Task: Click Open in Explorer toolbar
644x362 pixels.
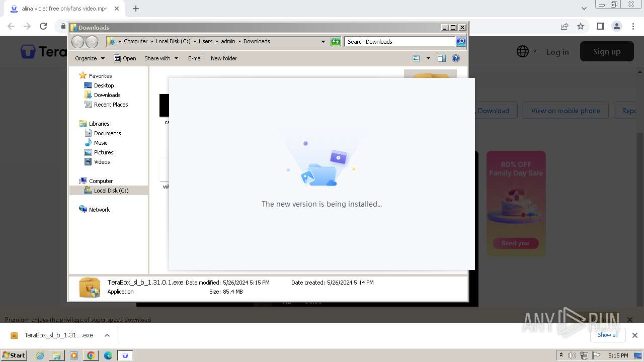Action: 125,58
